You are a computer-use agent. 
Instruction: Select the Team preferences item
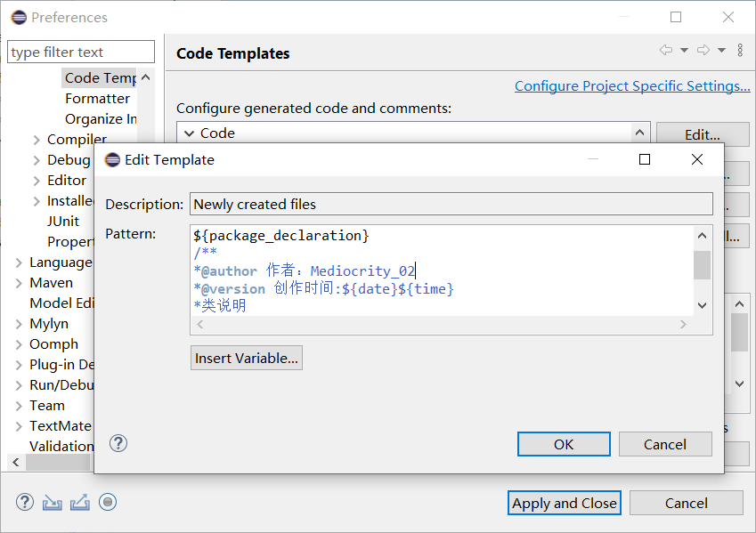pyautogui.click(x=46, y=406)
